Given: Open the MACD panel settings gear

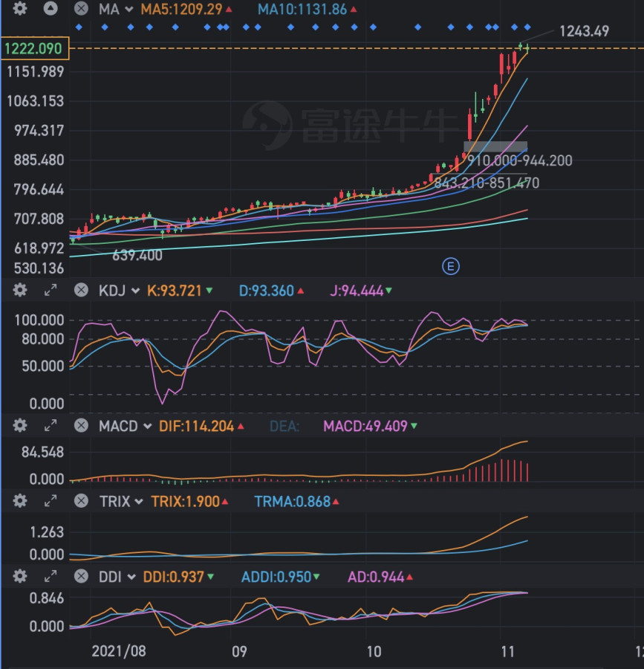Looking at the screenshot, I should point(20,426).
